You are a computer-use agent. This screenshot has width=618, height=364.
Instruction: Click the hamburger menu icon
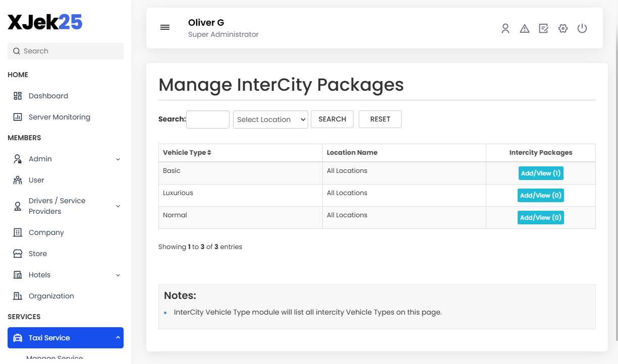coord(165,27)
